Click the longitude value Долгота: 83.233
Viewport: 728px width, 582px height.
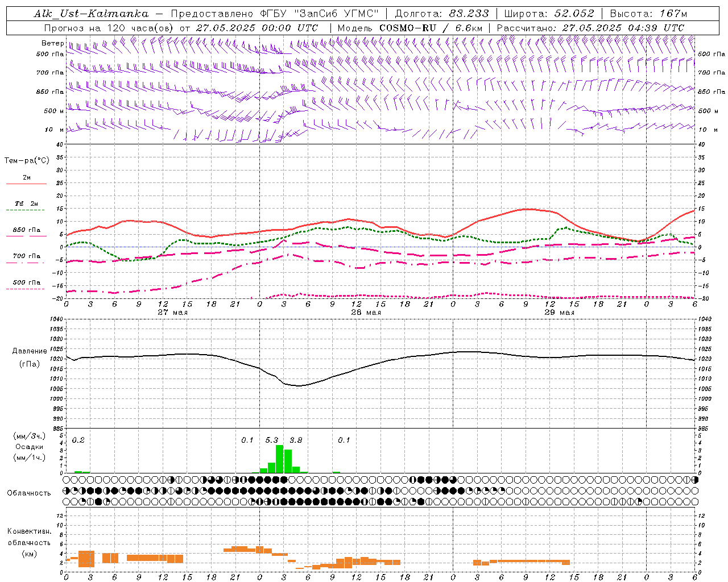pyautogui.click(x=441, y=14)
